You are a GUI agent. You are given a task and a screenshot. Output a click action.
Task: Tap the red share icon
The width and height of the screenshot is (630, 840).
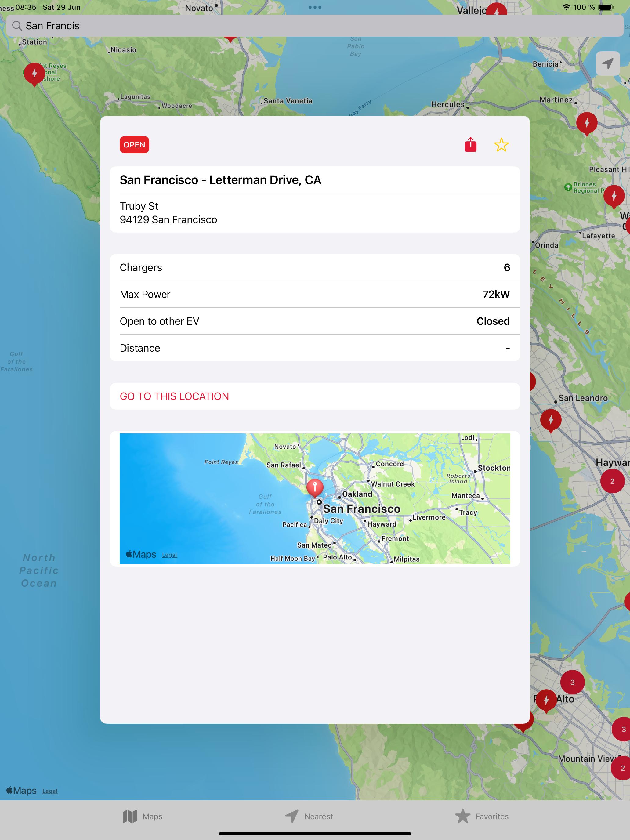[470, 145]
